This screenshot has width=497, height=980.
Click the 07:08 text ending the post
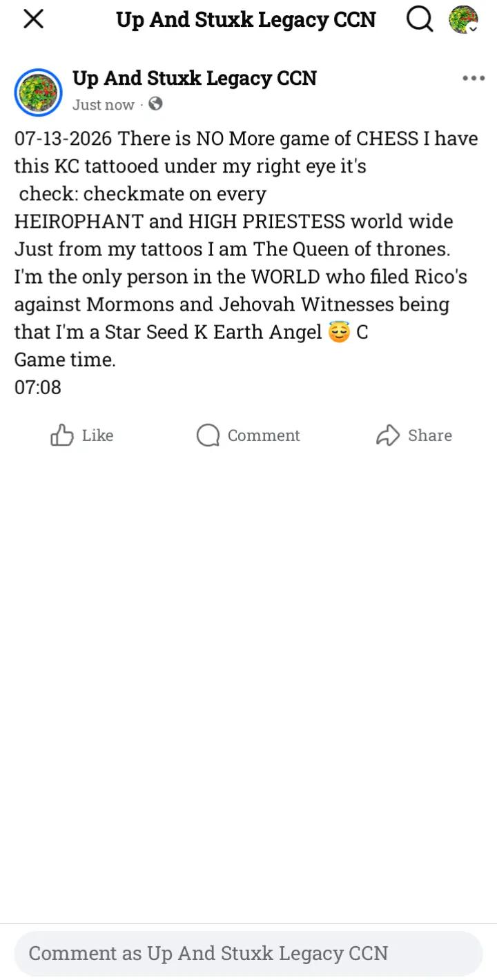[x=38, y=387]
